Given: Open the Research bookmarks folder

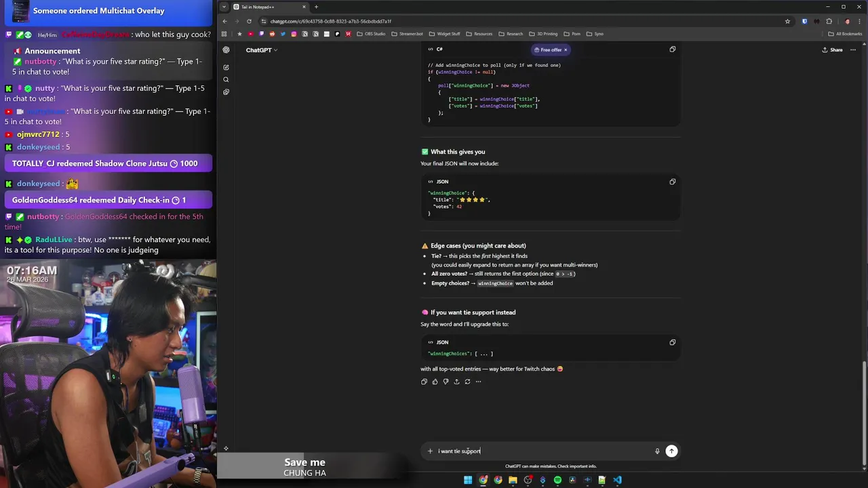Looking at the screenshot, I should (511, 34).
